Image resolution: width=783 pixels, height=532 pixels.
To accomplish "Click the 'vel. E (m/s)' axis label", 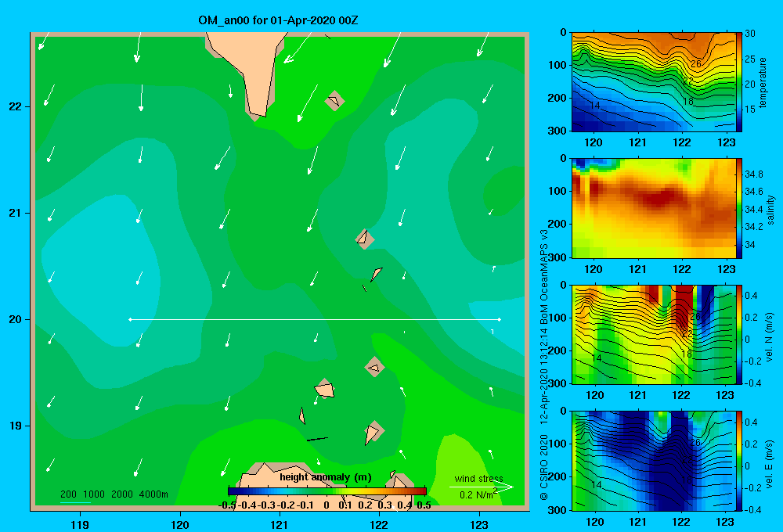I will [x=770, y=464].
